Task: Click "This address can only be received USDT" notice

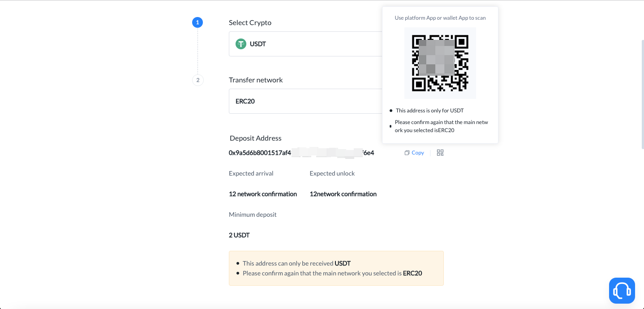Action: [x=296, y=263]
